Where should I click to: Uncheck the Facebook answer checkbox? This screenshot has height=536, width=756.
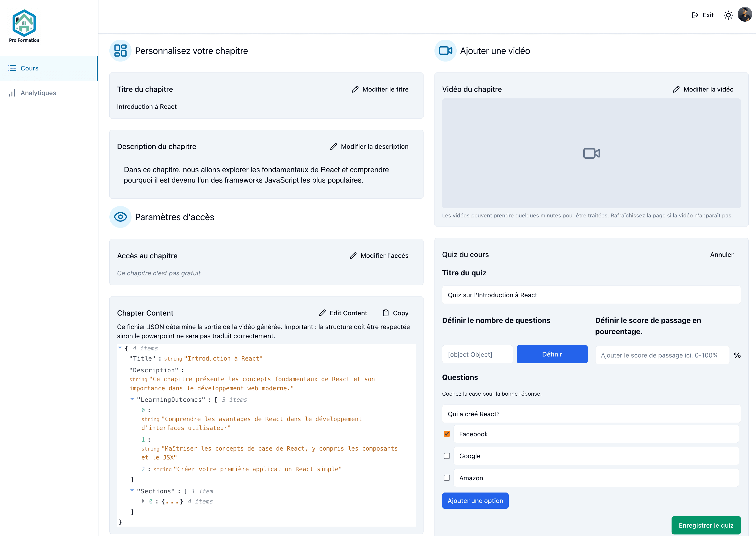pyautogui.click(x=447, y=434)
